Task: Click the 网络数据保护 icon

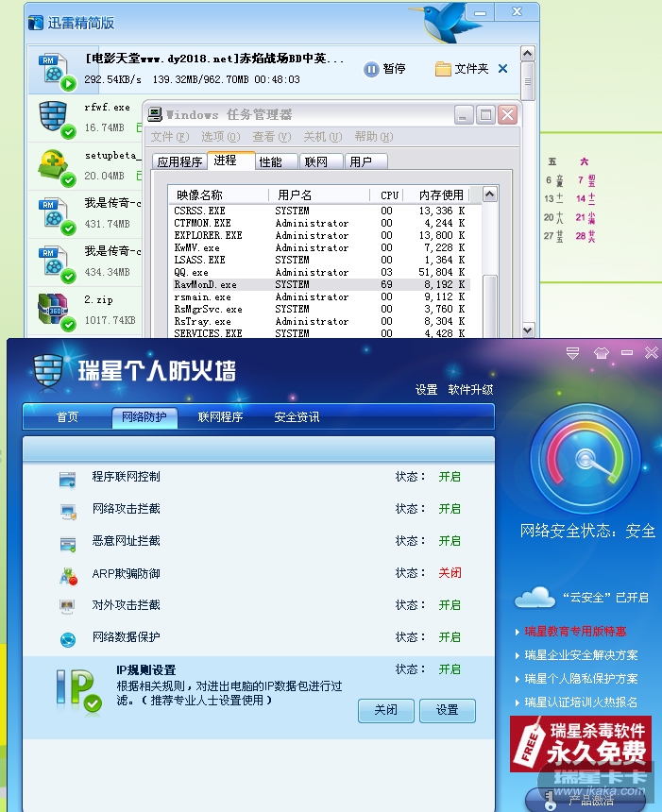Action: 68,639
